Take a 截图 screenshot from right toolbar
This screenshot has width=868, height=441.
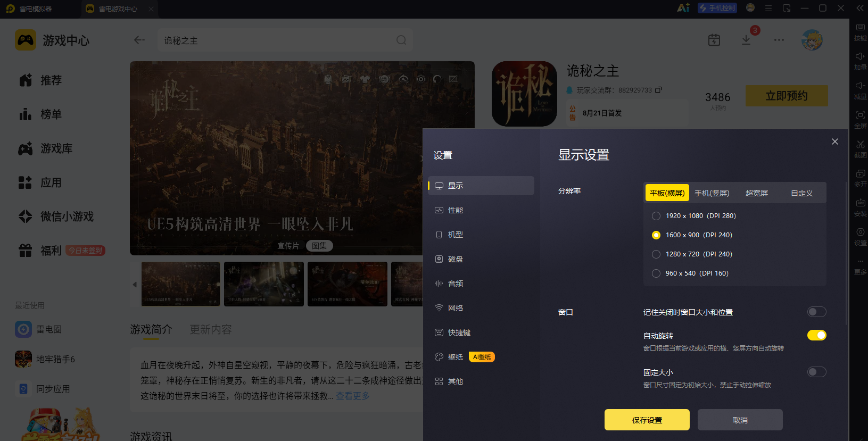pyautogui.click(x=860, y=149)
